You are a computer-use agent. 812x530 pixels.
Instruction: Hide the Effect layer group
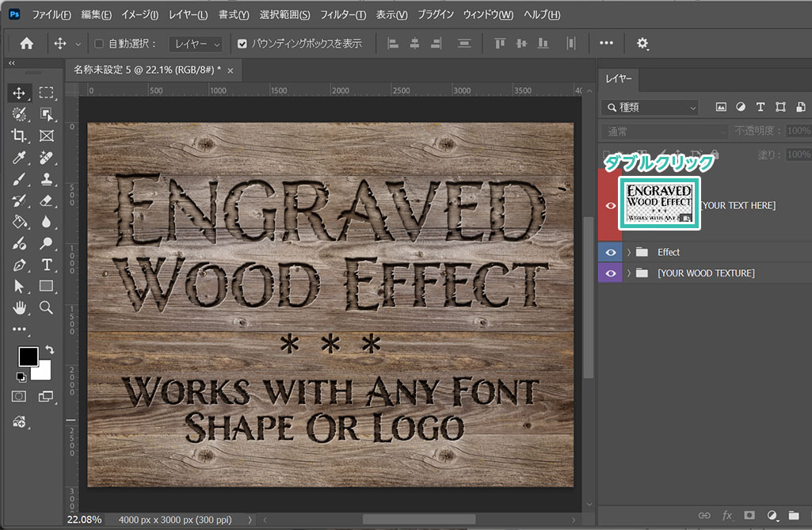[610, 252]
